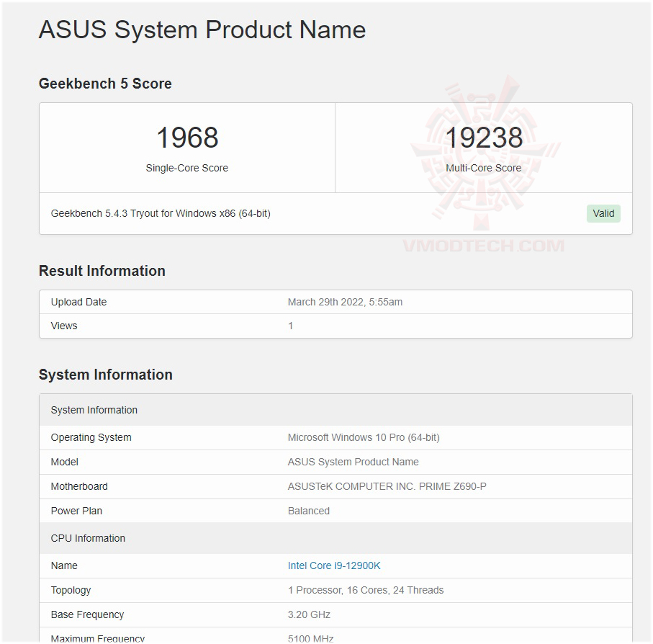Select the Multi-Core Score 19238
The width and height of the screenshot is (653, 644).
[x=483, y=137]
